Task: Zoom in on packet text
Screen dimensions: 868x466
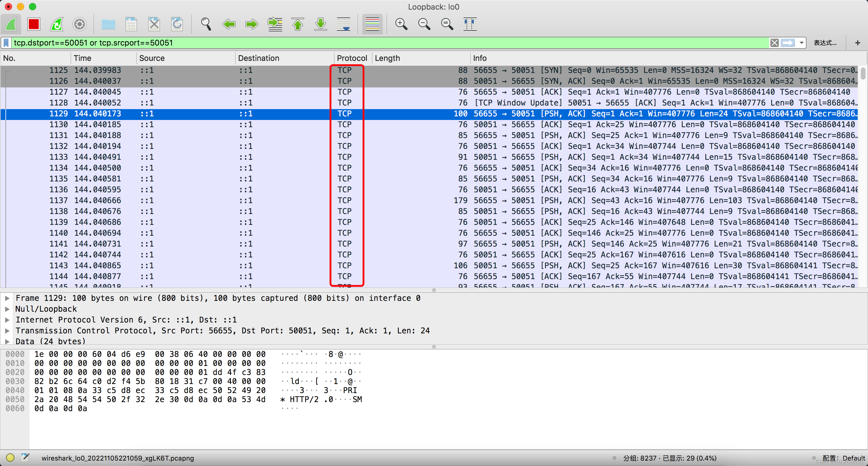Action: [x=401, y=24]
